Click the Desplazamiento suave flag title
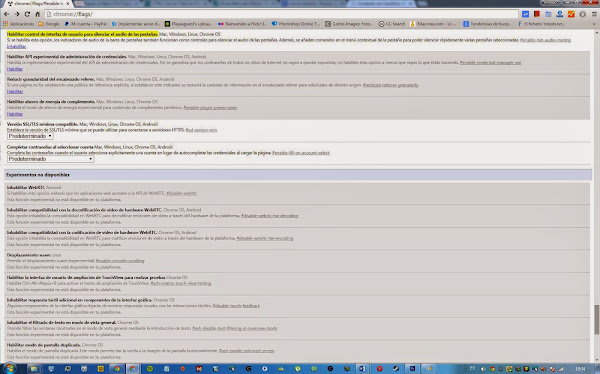 pos(29,255)
